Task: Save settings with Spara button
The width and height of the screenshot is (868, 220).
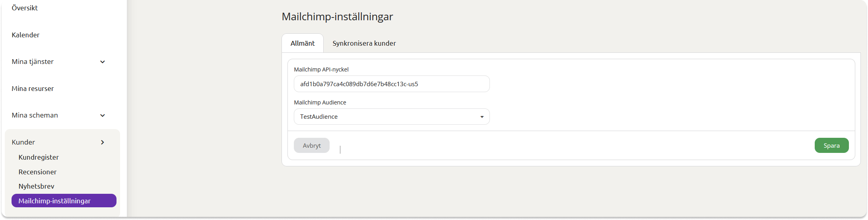Action: click(831, 145)
